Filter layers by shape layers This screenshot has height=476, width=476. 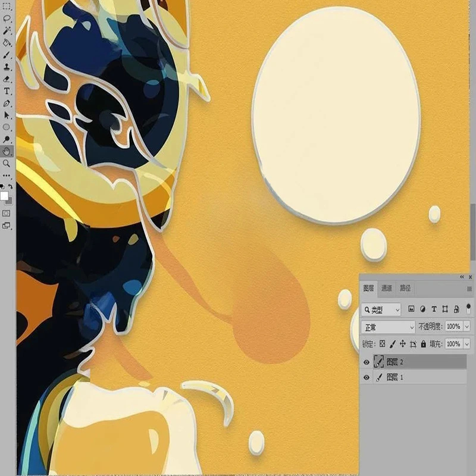coord(445,309)
